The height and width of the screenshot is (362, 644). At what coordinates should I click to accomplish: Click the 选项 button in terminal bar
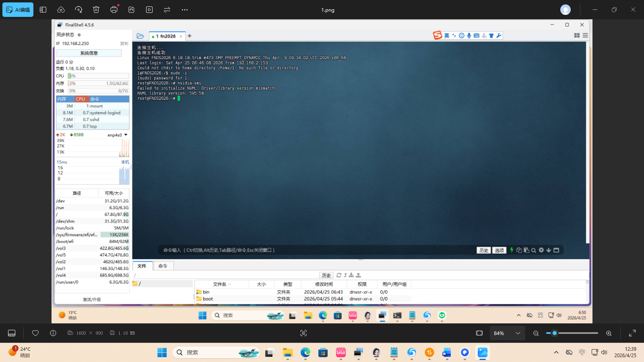pos(499,250)
